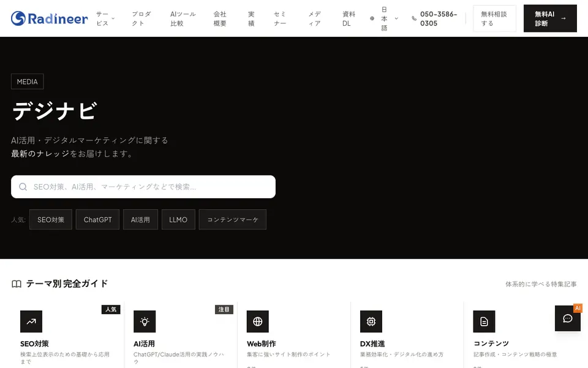Click the 体系的に学べる特集記事 text
This screenshot has width=588, height=368.
click(x=541, y=284)
